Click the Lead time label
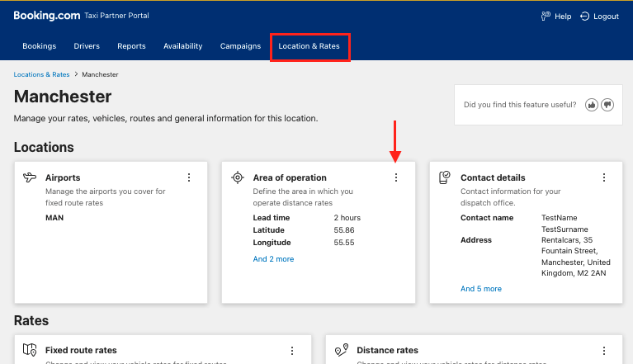Image resolution: width=633 pixels, height=364 pixels. click(272, 218)
